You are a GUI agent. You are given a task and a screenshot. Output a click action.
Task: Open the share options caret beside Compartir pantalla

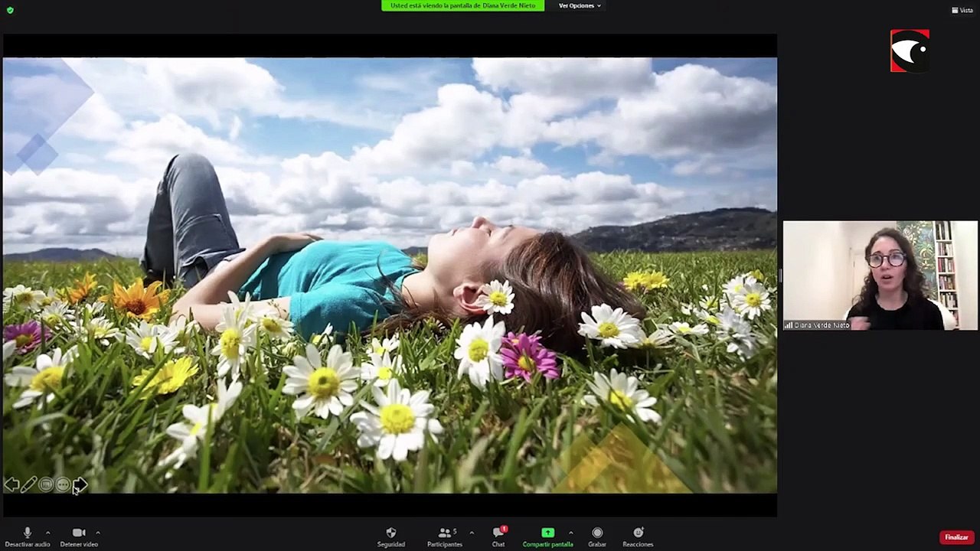click(x=570, y=533)
